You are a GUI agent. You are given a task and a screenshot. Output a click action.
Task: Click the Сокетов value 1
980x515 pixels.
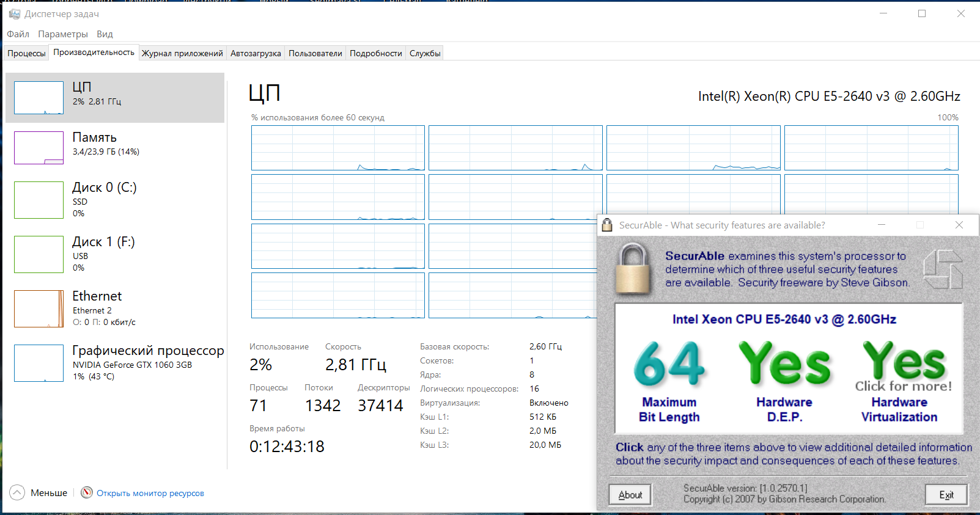click(x=532, y=360)
